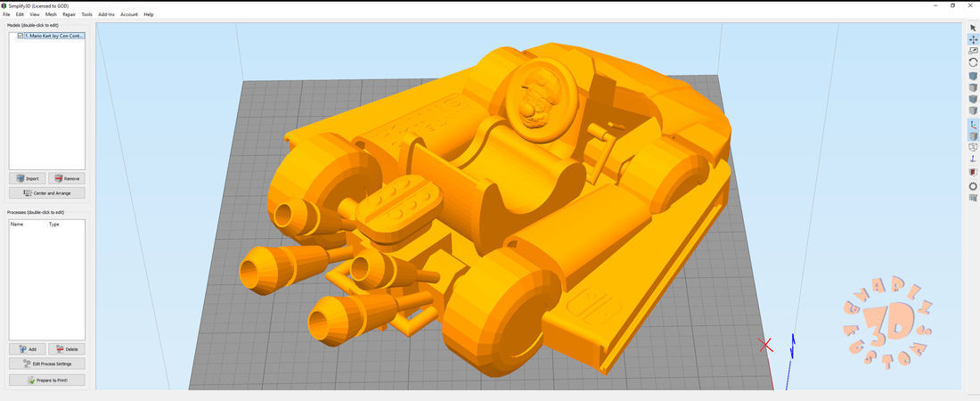The height and width of the screenshot is (401, 980).
Task: Click the Import model button
Action: [x=28, y=178]
